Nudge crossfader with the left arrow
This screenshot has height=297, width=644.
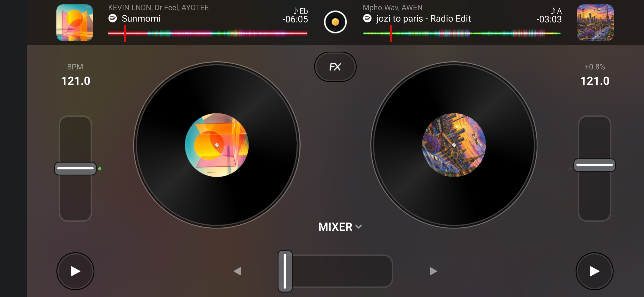point(237,271)
